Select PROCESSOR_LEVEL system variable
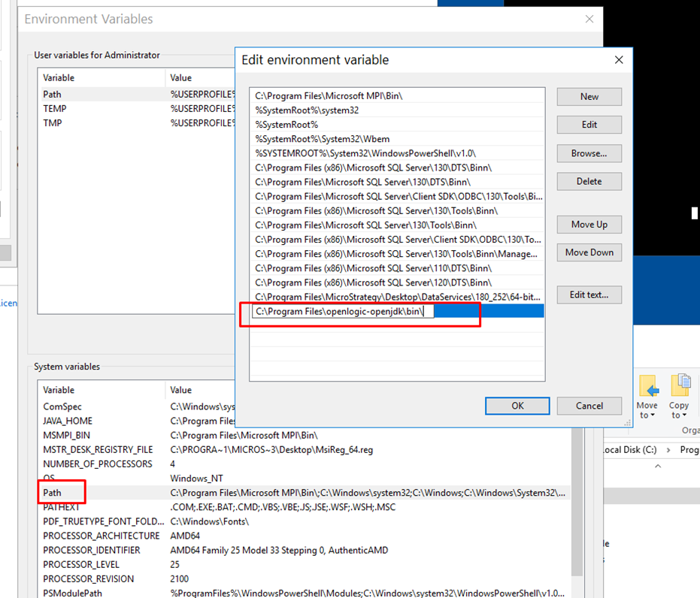 click(305, 564)
